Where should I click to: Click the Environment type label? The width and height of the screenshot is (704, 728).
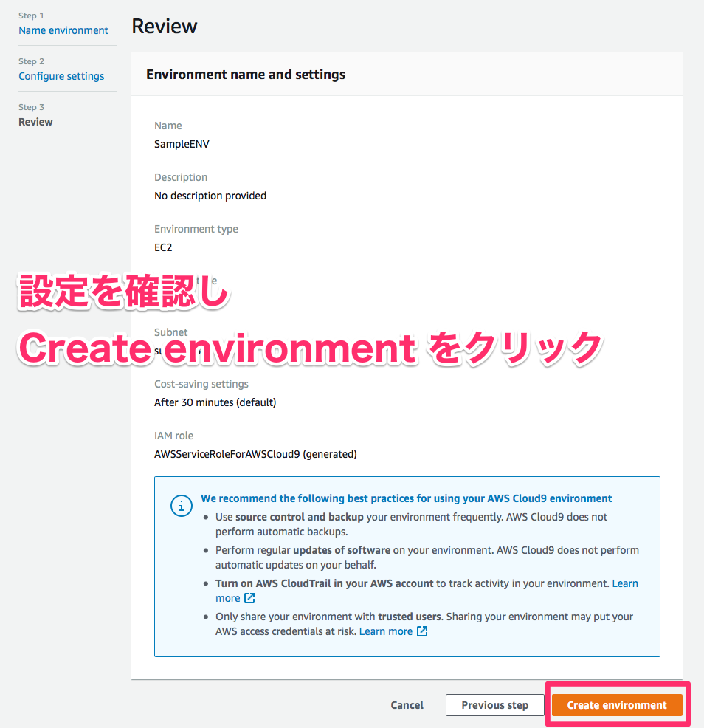click(x=196, y=229)
